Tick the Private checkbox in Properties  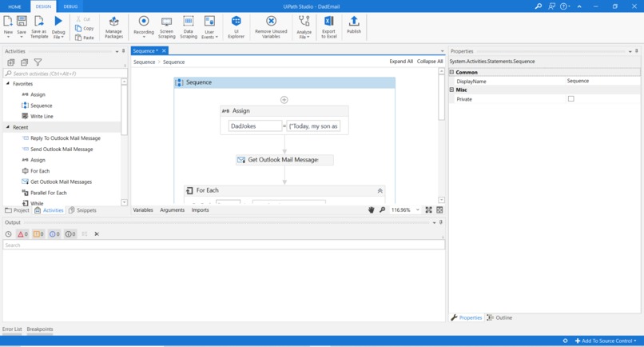(571, 98)
